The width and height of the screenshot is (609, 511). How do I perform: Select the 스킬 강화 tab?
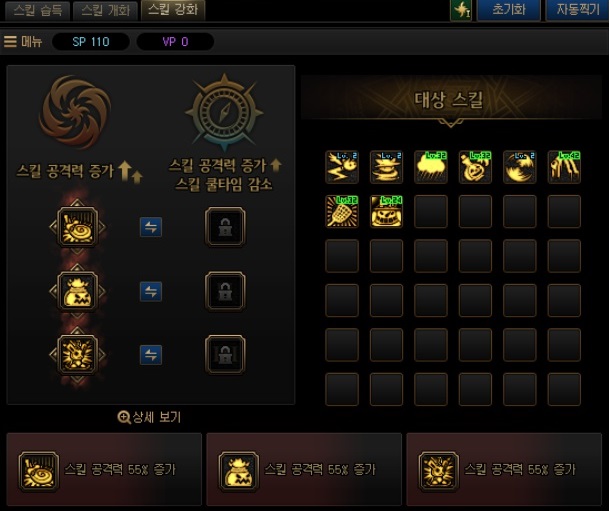173,10
